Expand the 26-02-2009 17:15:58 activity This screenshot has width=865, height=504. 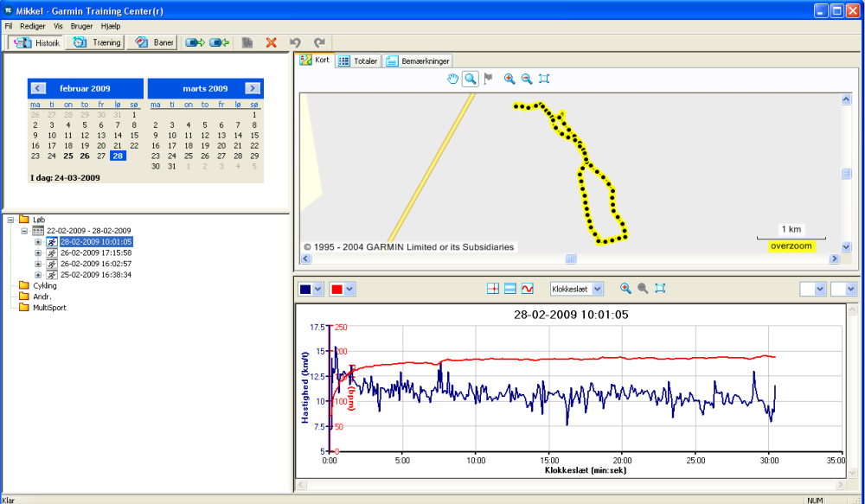tap(38, 252)
